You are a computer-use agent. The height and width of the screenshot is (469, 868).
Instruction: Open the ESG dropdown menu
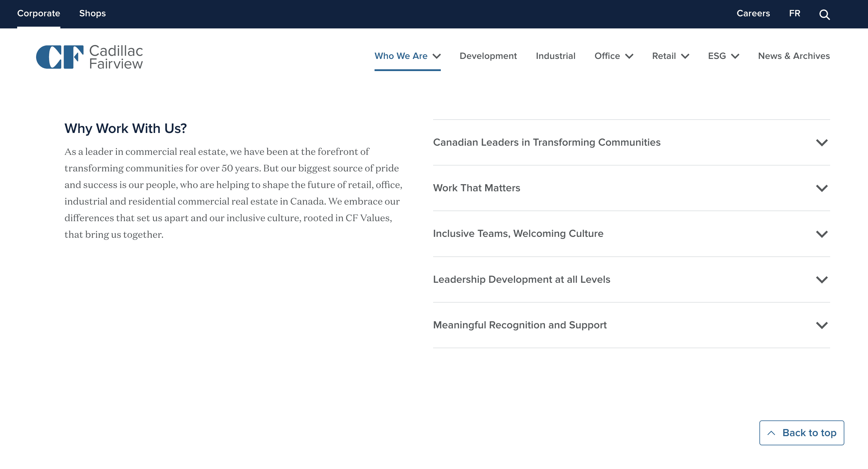point(723,56)
